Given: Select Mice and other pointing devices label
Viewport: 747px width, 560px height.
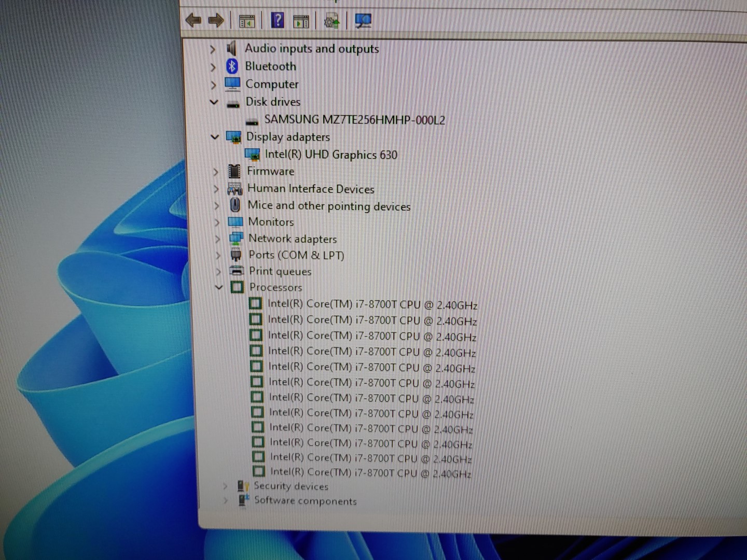Looking at the screenshot, I should [x=329, y=206].
